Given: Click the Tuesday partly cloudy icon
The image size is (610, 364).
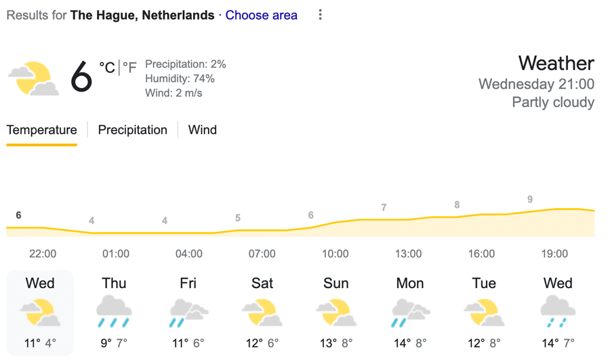Looking at the screenshot, I should coord(484,312).
